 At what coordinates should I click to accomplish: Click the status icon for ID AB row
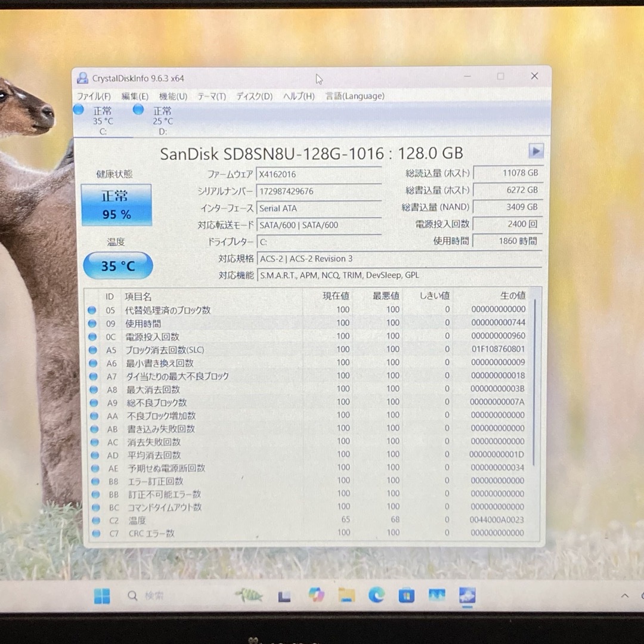94,429
